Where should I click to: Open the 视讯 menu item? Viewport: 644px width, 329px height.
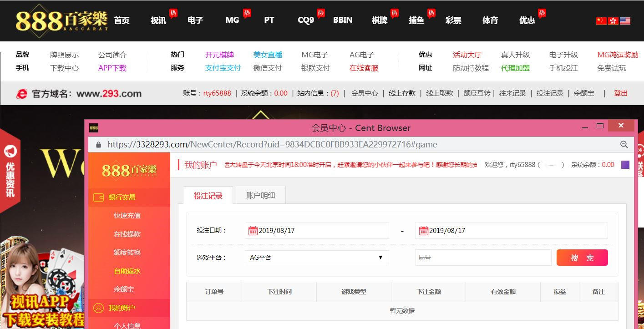pyautogui.click(x=158, y=20)
